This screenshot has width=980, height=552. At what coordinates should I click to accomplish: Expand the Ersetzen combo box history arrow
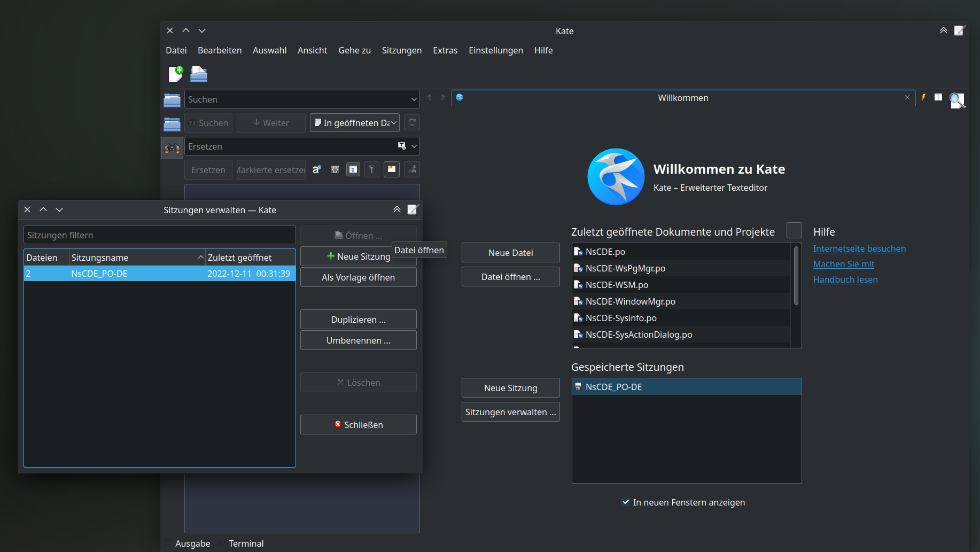(414, 146)
